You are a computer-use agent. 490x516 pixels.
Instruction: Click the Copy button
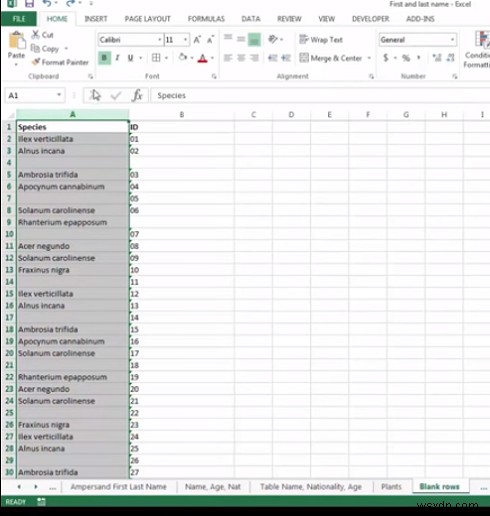point(45,49)
